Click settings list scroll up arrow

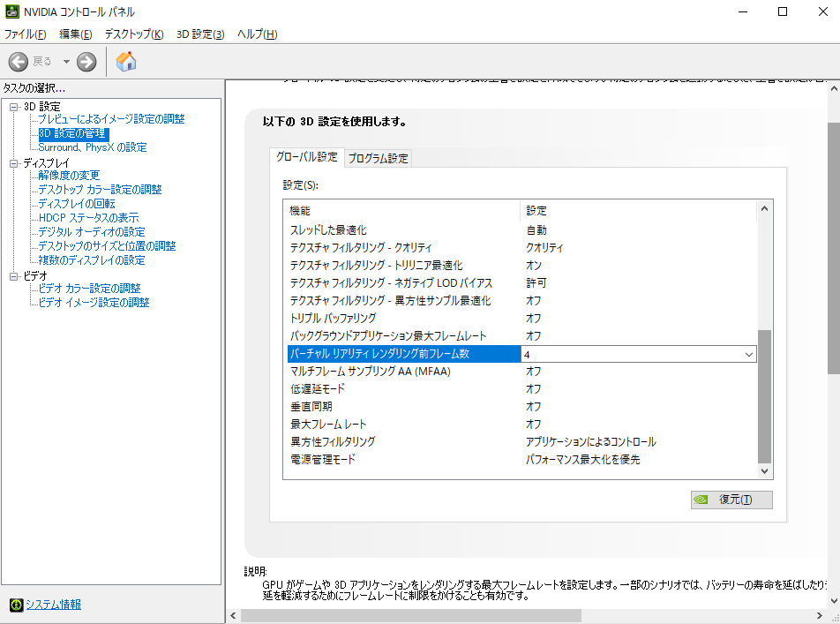point(764,208)
